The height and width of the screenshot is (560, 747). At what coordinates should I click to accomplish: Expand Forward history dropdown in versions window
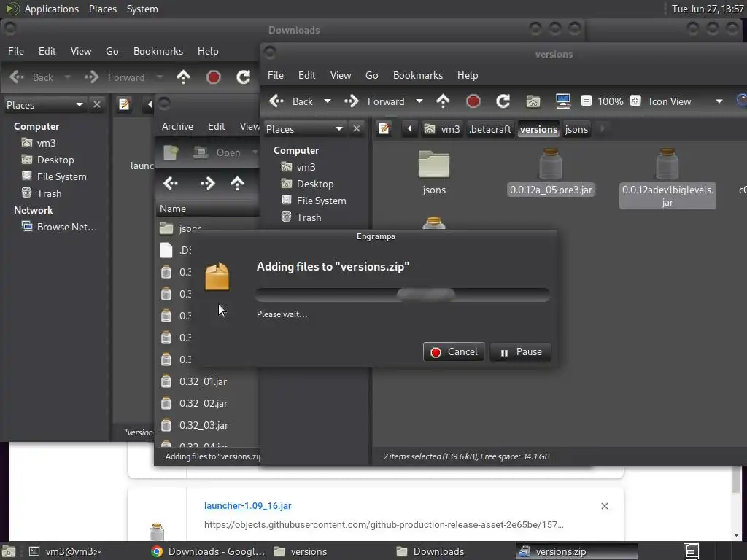[419, 101]
